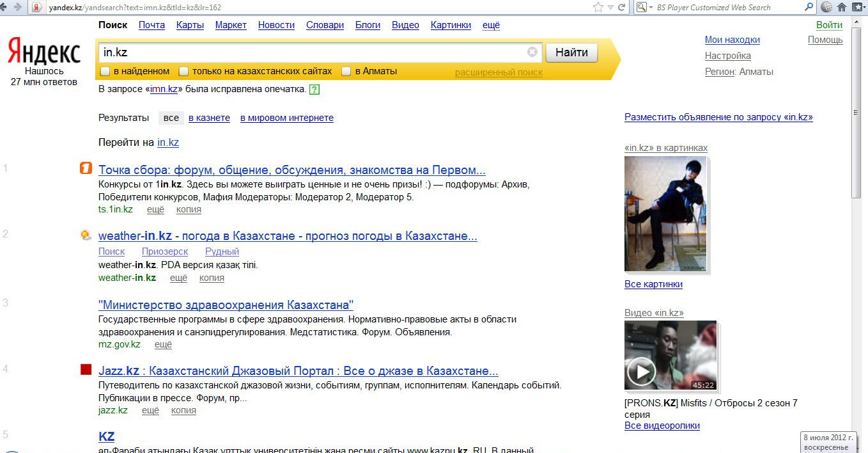Click the in.kz image thumbnail of seated man

[x=665, y=214]
